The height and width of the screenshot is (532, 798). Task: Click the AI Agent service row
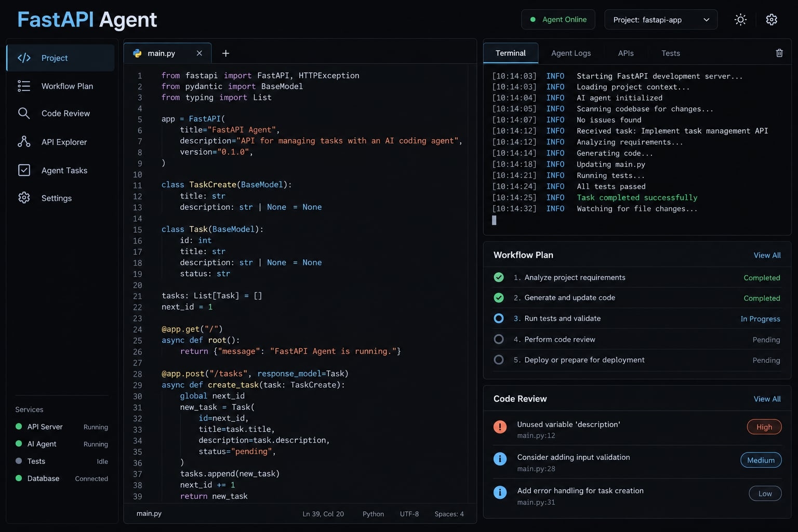click(x=62, y=444)
